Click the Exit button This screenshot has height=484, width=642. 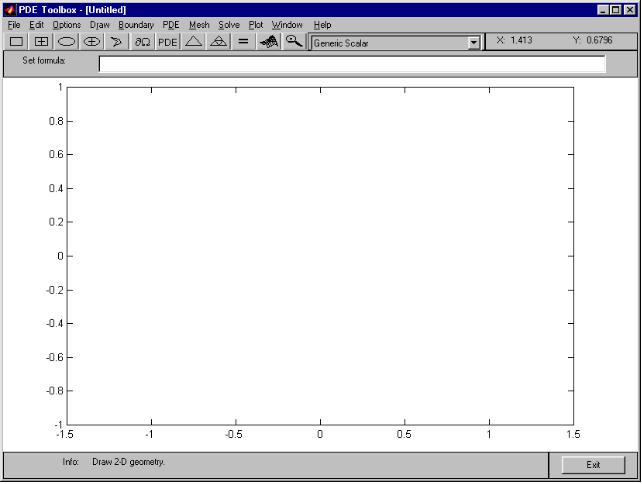tap(593, 465)
